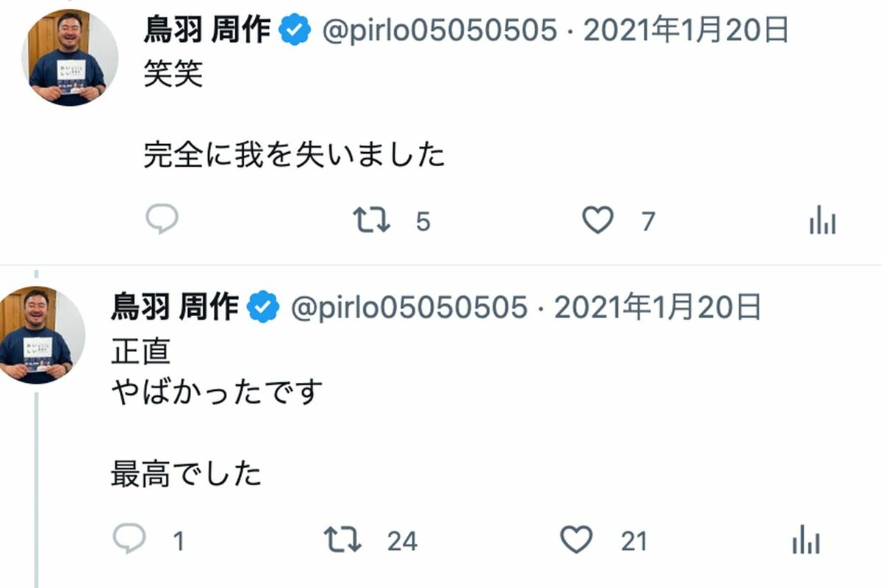Screen dimensions: 882x588
Task: Click reply icon on first tweet
Action: pyautogui.click(x=161, y=220)
